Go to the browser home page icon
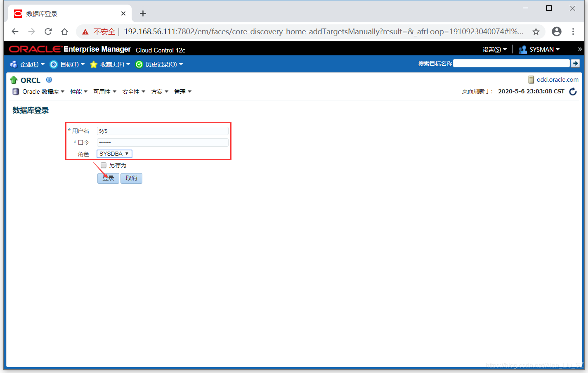The height and width of the screenshot is (373, 588). coord(64,31)
